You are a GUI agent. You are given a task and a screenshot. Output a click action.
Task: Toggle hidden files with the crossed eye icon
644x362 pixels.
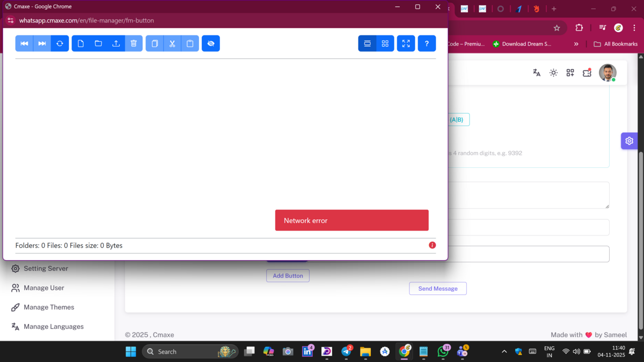pyautogui.click(x=211, y=43)
